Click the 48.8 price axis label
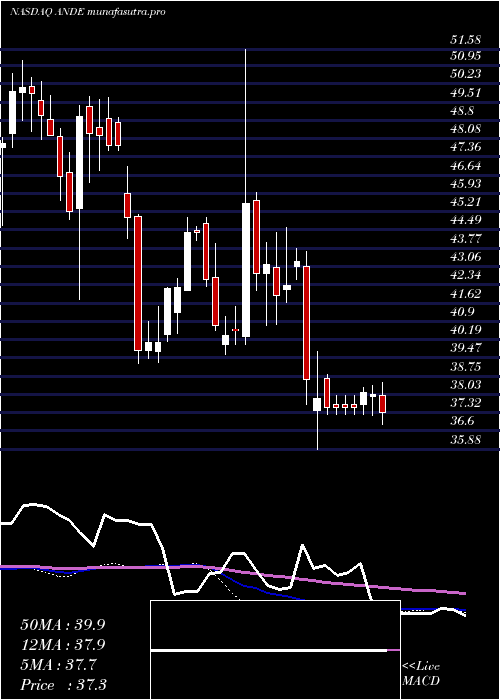The width and height of the screenshot is (500, 700). pos(462,111)
